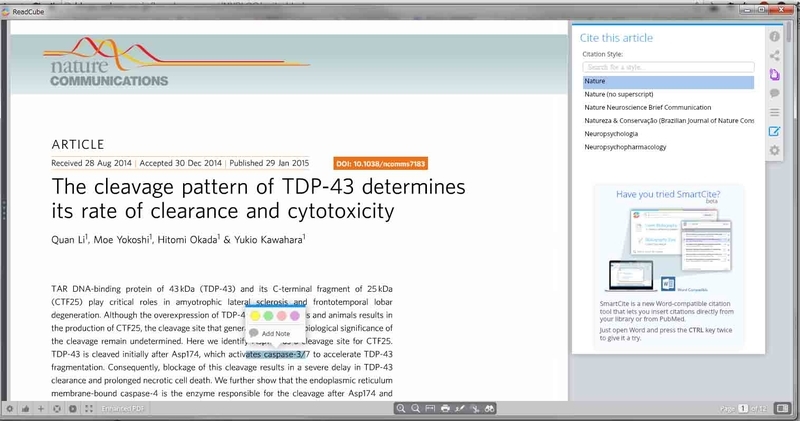The height and width of the screenshot is (421, 800).
Task: Click Have you tried SmartCite link
Action: [668, 194]
